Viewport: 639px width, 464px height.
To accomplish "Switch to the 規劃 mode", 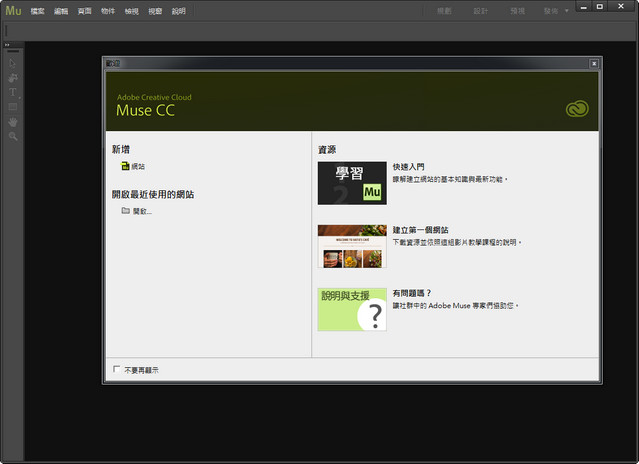I will click(x=444, y=11).
